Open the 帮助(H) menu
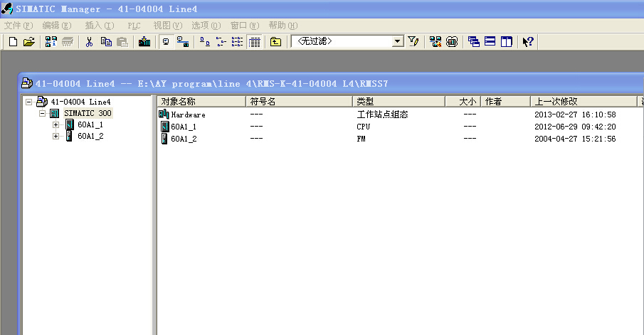This screenshot has height=335, width=644. (x=283, y=26)
